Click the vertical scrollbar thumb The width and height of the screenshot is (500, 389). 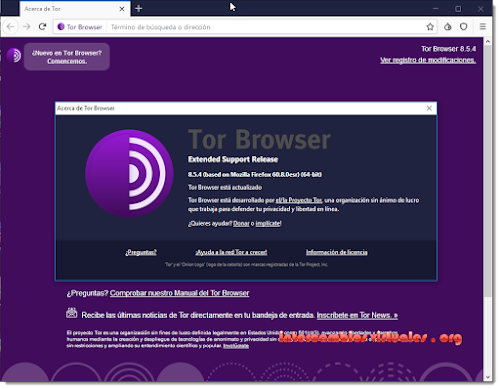(488, 171)
